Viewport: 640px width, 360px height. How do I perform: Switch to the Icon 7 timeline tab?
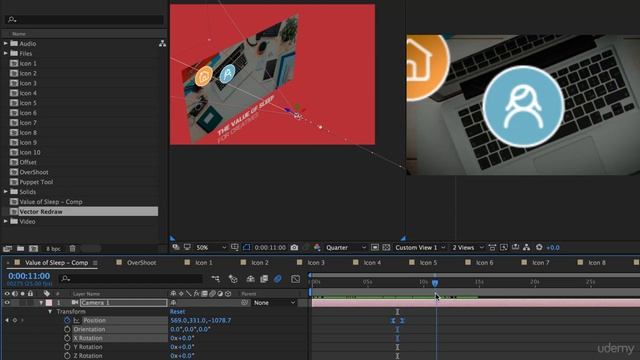(541, 263)
